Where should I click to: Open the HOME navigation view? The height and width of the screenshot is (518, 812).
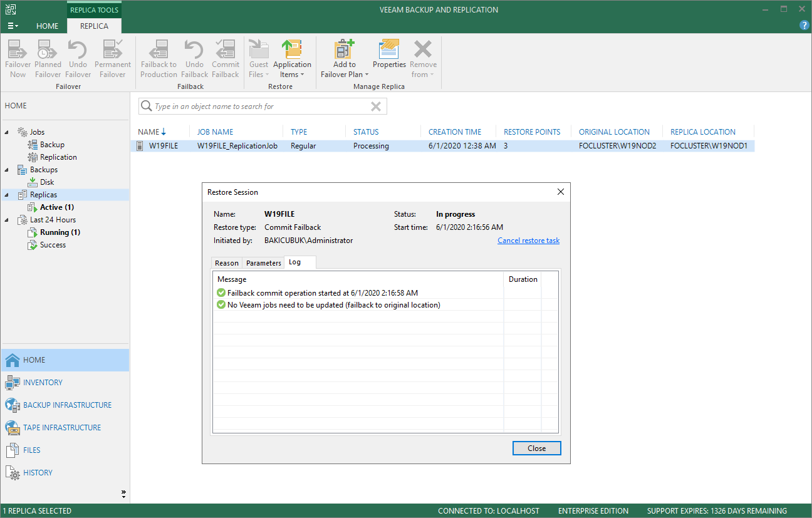[x=65, y=360]
